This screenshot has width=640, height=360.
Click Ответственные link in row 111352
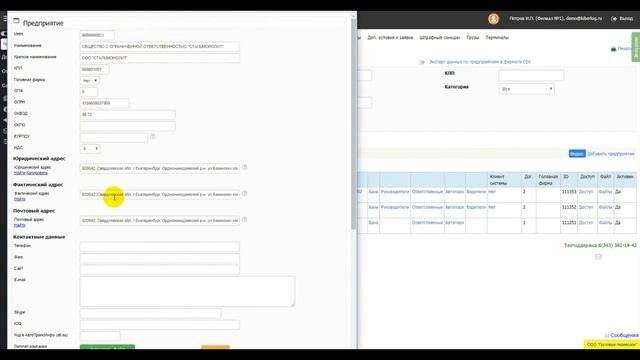427,207
